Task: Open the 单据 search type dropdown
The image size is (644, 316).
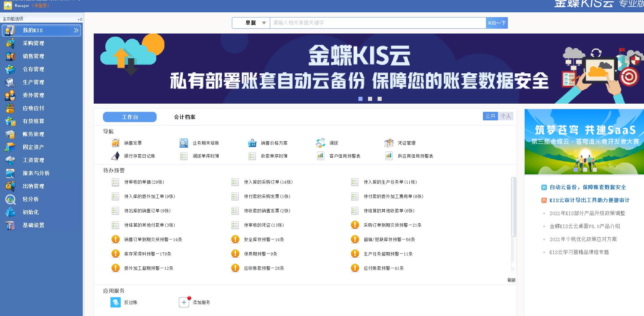Action: (x=264, y=23)
